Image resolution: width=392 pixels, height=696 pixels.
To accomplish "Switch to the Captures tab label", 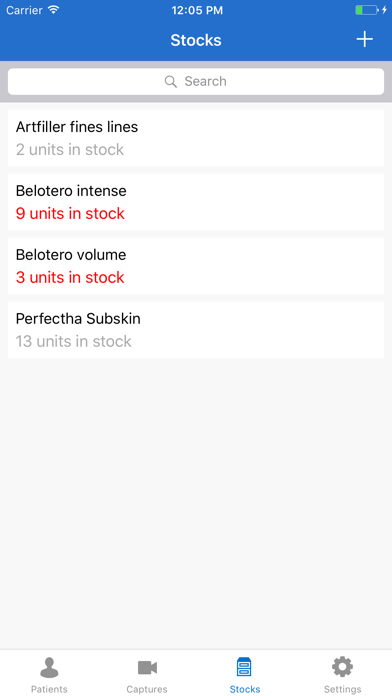I will [147, 689].
